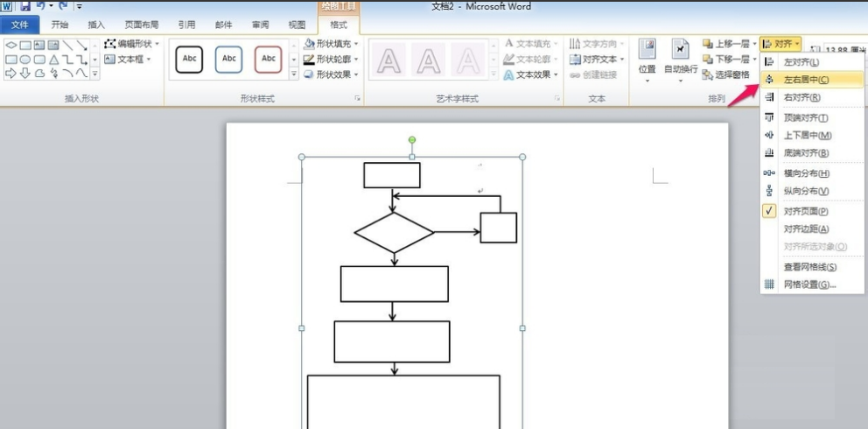Click the 位置 (Position) button
The height and width of the screenshot is (429, 868).
click(x=647, y=60)
